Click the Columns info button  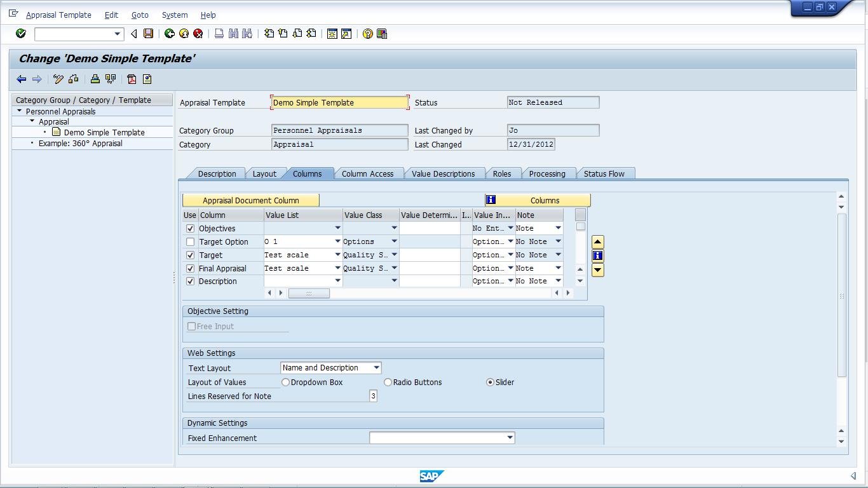538,200
